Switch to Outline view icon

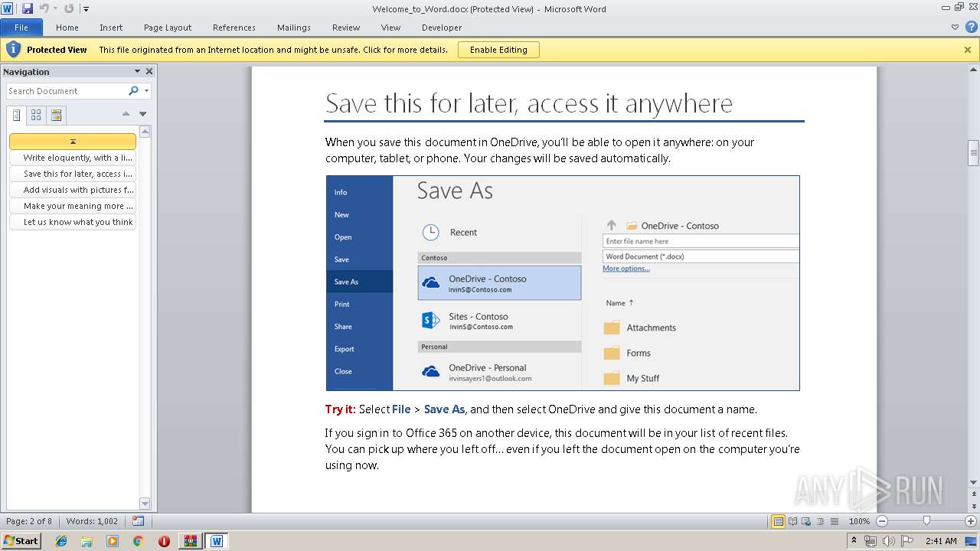pyautogui.click(x=820, y=521)
